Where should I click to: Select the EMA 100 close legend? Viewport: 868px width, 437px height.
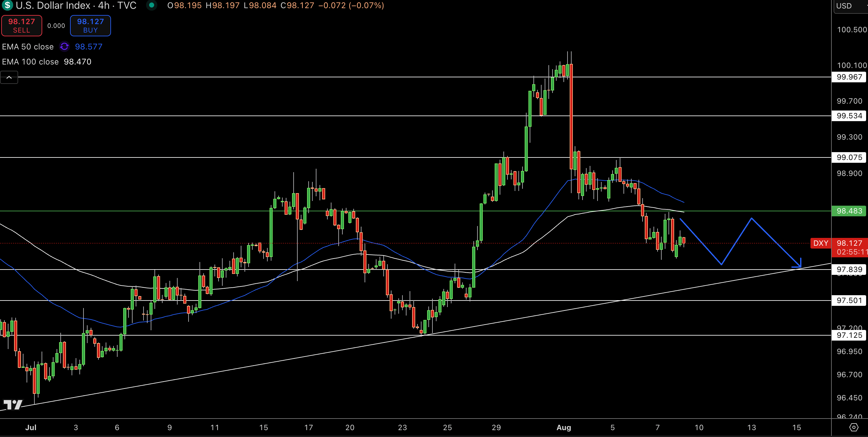point(30,62)
